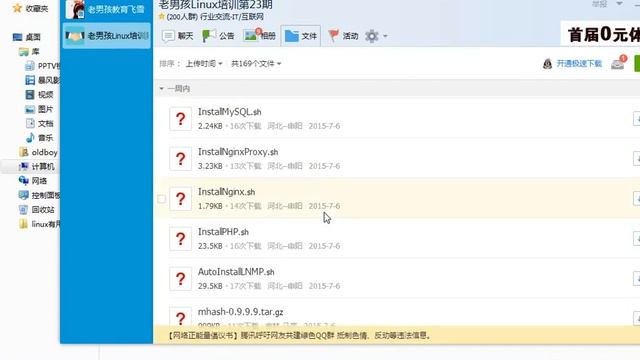Select the mhash-0.9.9.9.tar.gz file name
Viewport: 640px width, 360px height.
coord(240,312)
